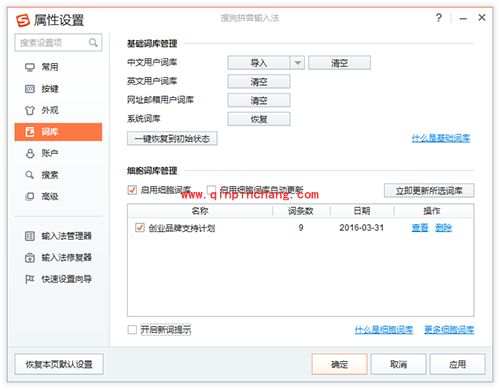Screen dimensions: 500x389
Task: Launch 输入法管理器
Action: tap(58, 236)
